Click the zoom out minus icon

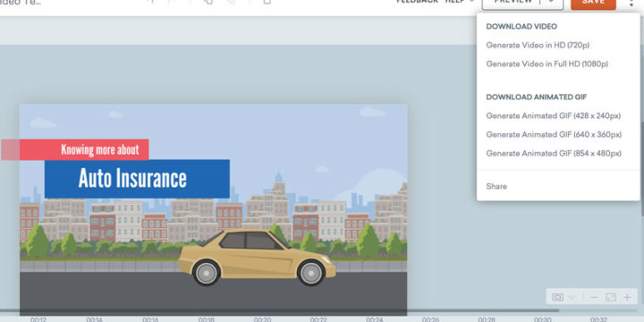coord(594,297)
